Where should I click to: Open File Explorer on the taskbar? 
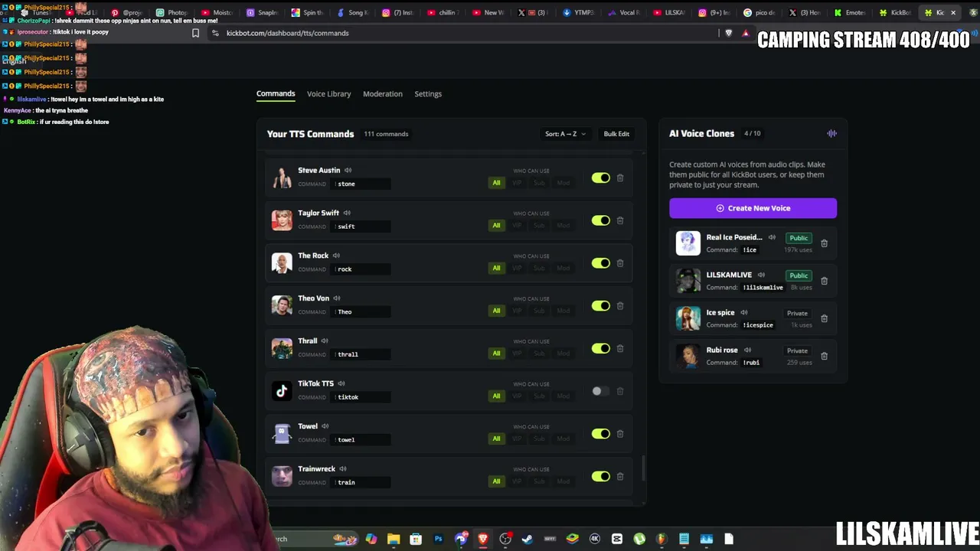pyautogui.click(x=394, y=539)
